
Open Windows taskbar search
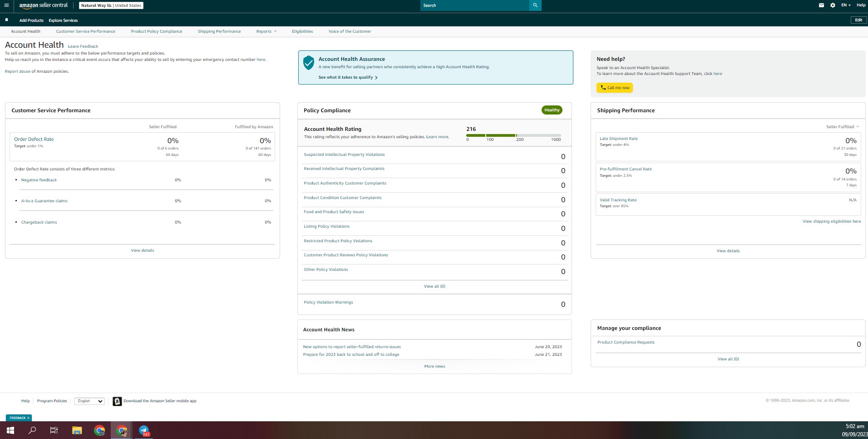[x=32, y=430]
